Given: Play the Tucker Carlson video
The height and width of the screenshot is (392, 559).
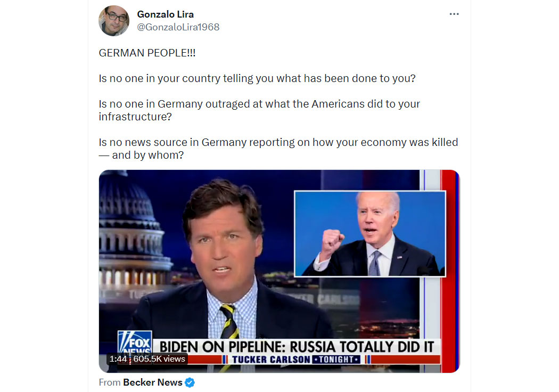Looking at the screenshot, I should [279, 272].
